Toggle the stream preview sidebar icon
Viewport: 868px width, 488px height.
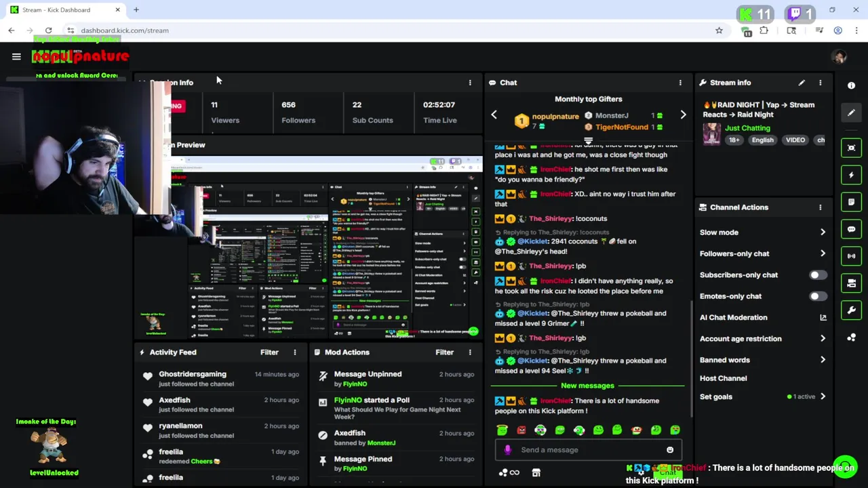(851, 148)
